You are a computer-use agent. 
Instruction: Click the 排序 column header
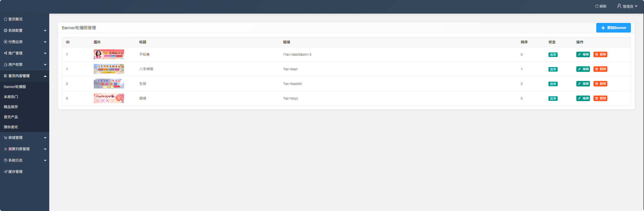coord(524,42)
